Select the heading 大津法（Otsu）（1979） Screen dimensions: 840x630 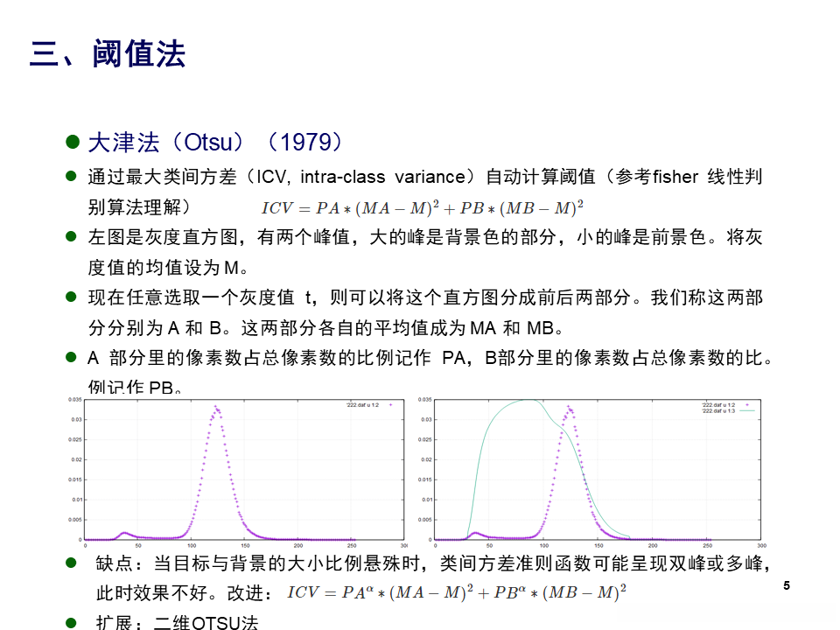tap(215, 143)
